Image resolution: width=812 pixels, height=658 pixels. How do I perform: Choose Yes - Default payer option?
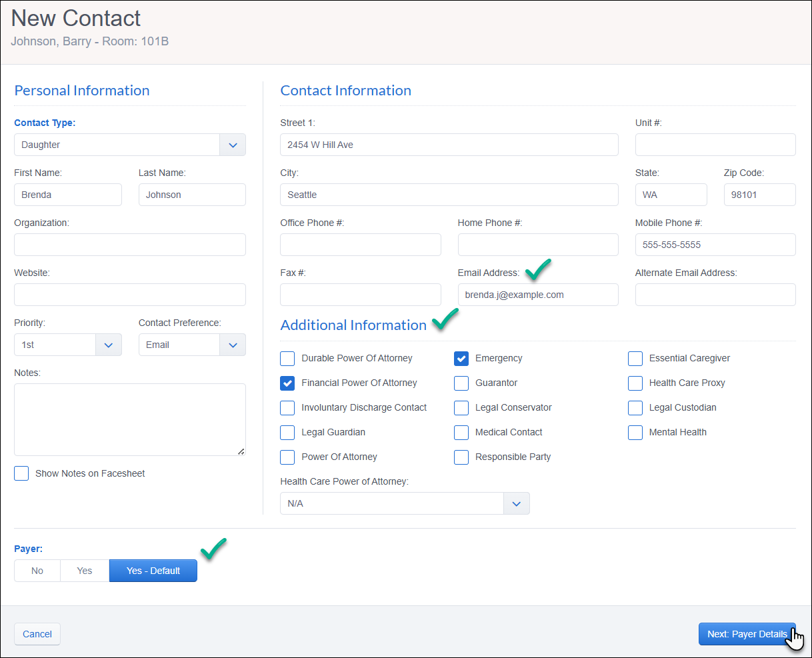[153, 571]
